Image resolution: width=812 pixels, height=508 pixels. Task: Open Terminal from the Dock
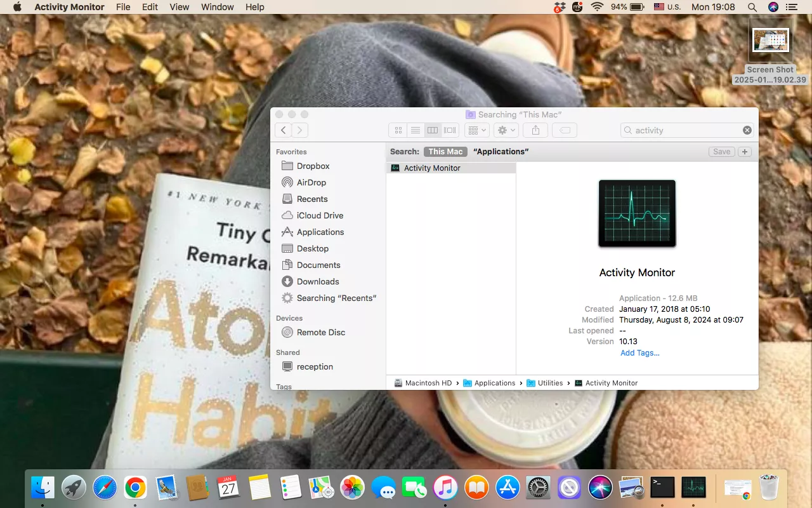pos(662,488)
